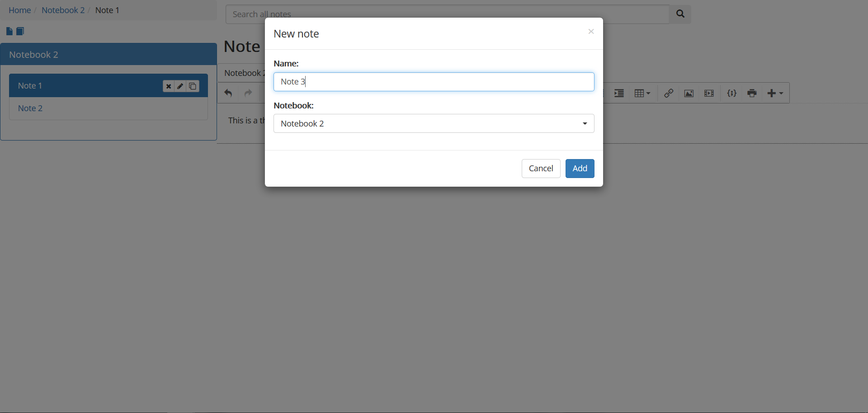This screenshot has height=413, width=868.
Task: Print the note using the printer icon
Action: pyautogui.click(x=752, y=93)
